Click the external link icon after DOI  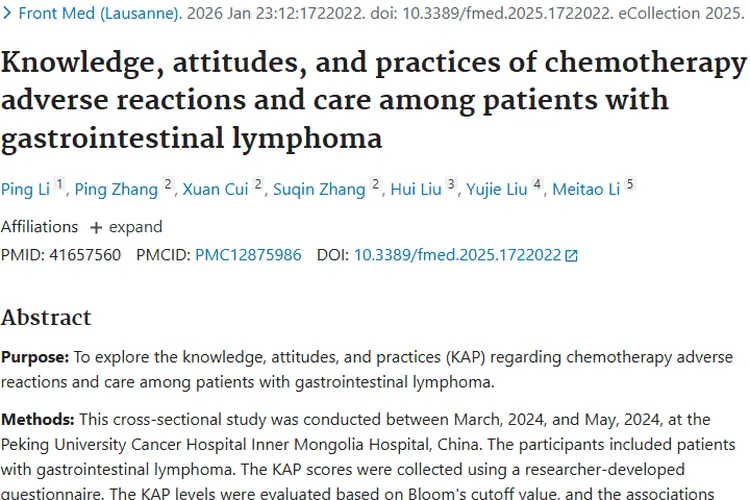pyautogui.click(x=571, y=256)
